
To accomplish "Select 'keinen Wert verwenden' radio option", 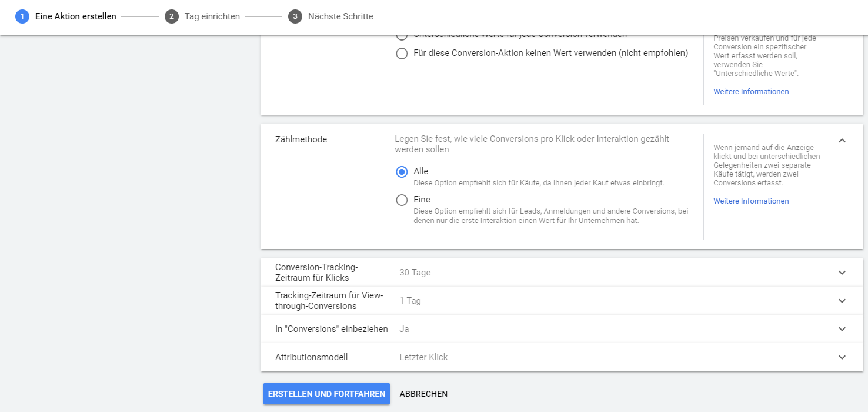I will click(402, 54).
